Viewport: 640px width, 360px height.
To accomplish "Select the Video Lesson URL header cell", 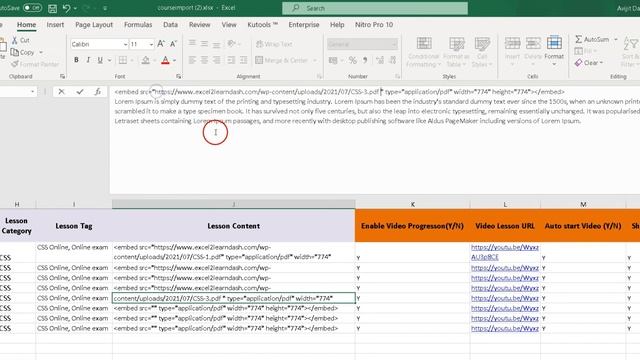I will pyautogui.click(x=505, y=226).
